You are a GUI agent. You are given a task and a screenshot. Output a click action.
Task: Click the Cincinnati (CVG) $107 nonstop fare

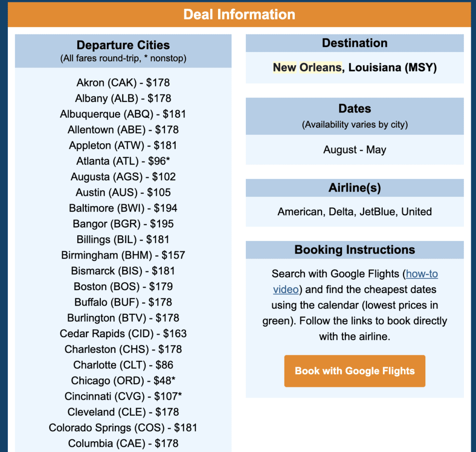pos(123,396)
